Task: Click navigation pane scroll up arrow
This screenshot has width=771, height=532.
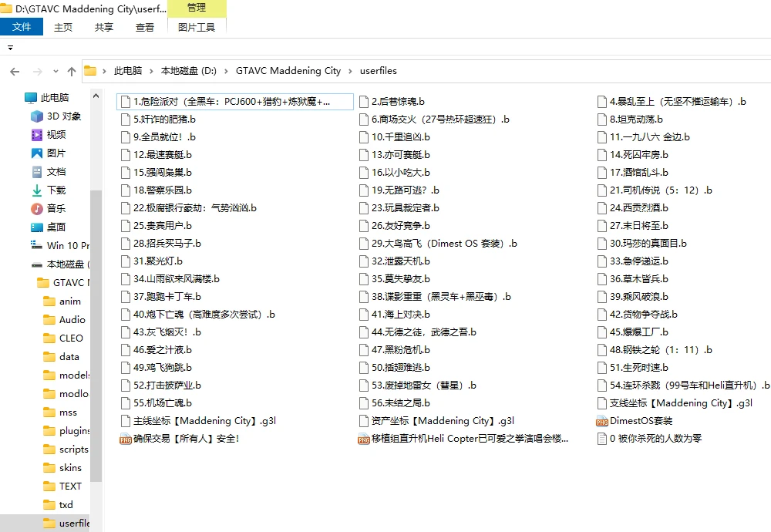Action: tap(96, 96)
